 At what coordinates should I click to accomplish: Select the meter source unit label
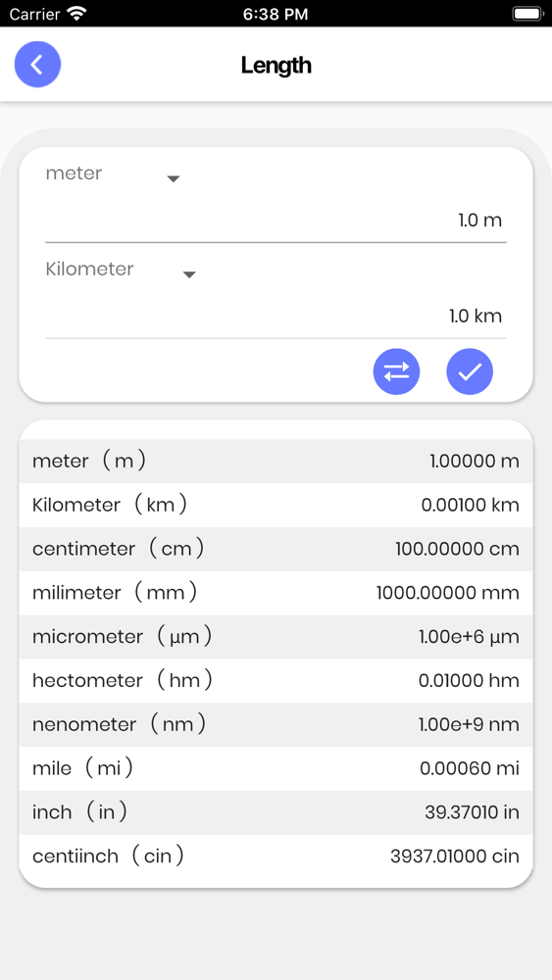tap(74, 173)
